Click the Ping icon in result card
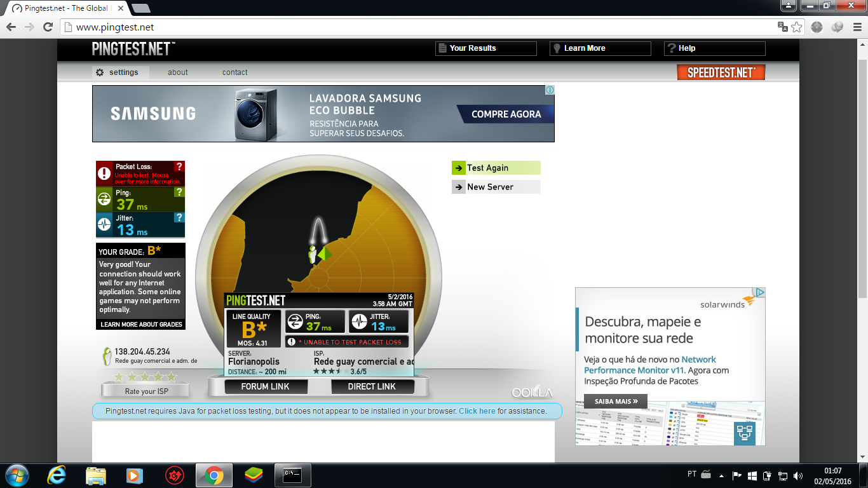Image resolution: width=868 pixels, height=488 pixels. pos(295,322)
